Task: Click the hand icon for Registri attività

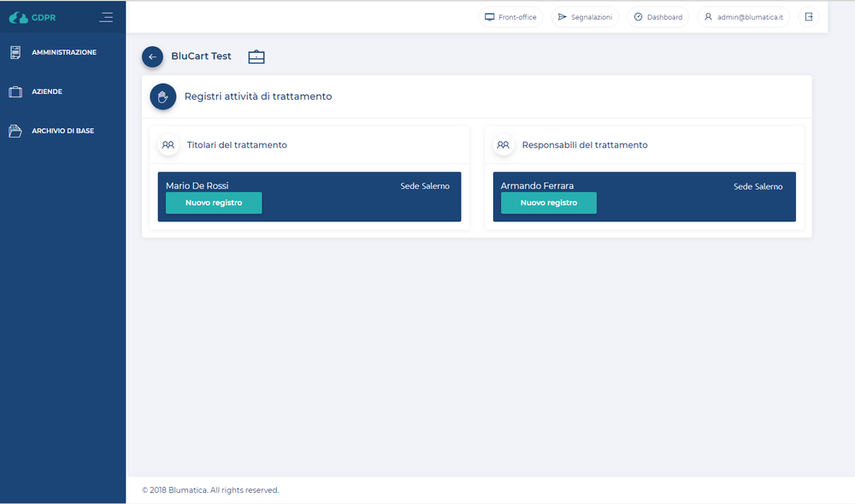Action: pyautogui.click(x=162, y=97)
